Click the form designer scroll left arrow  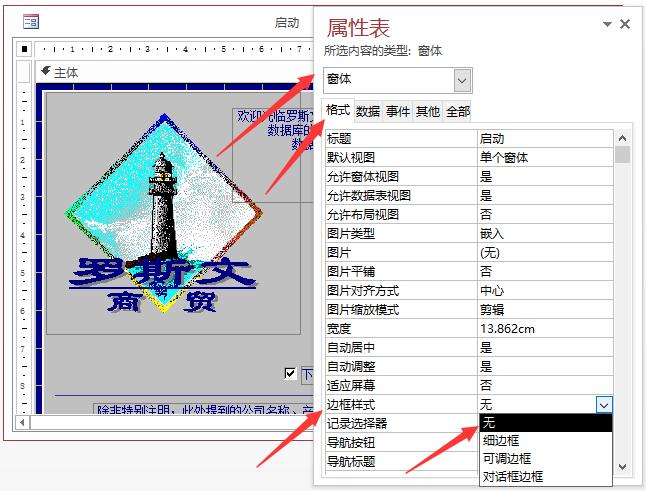pos(22,423)
